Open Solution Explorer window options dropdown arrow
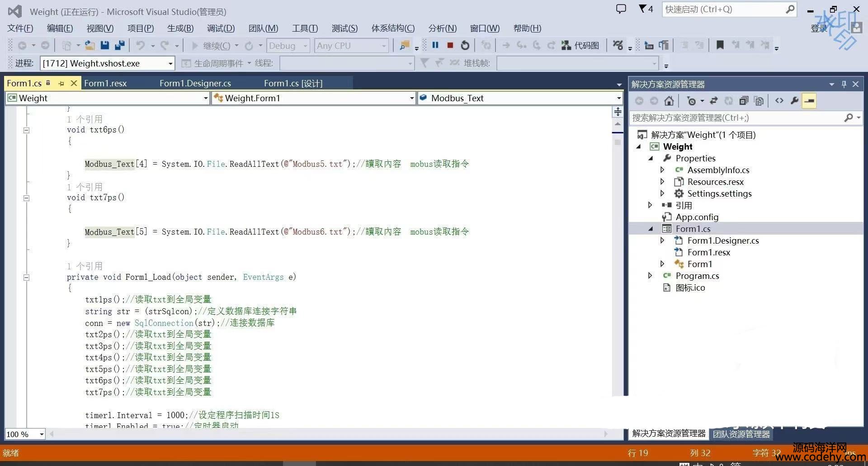 coord(832,84)
